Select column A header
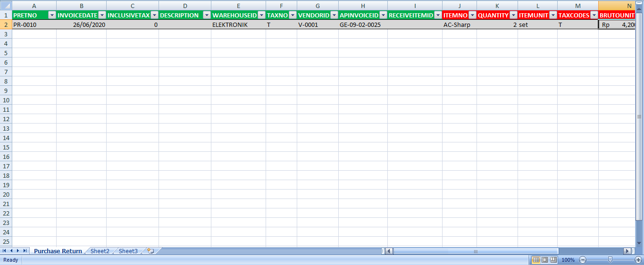 34,6
